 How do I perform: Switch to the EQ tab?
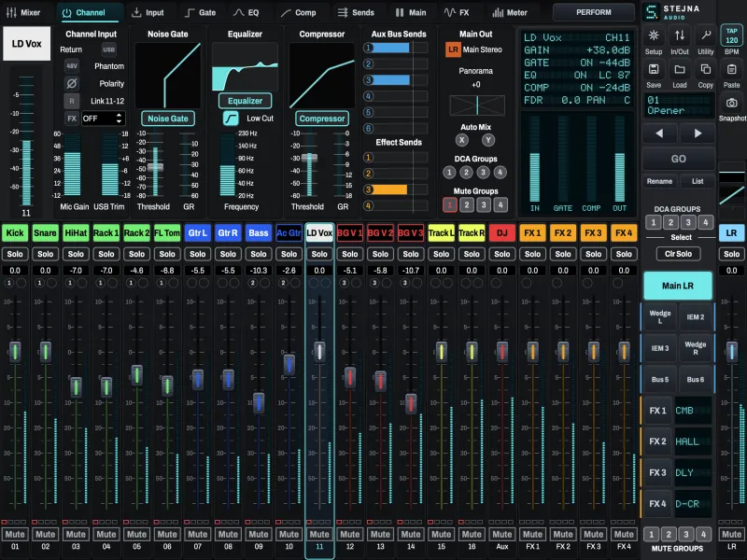point(247,12)
